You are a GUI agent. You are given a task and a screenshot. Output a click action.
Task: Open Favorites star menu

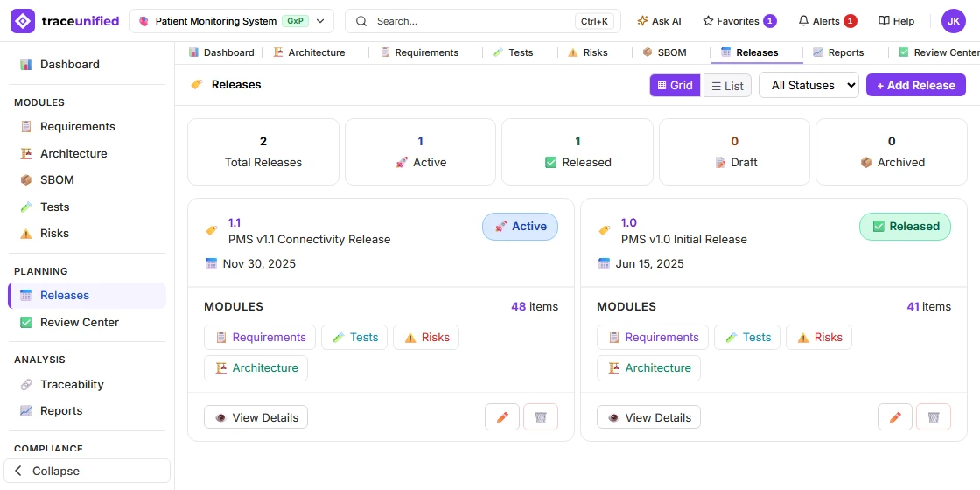[739, 21]
